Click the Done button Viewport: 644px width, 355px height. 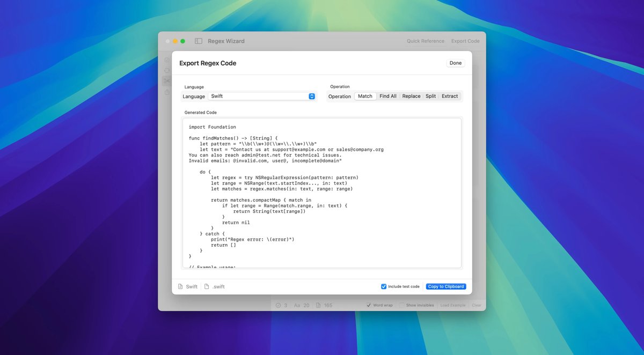pyautogui.click(x=455, y=63)
